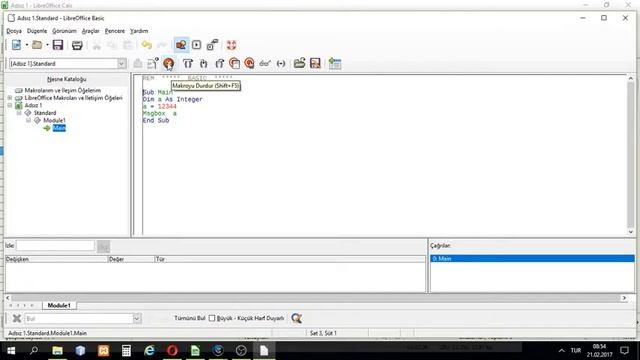640x360 pixels.
Task: Click the Tümünü Bul button
Action: (190, 318)
